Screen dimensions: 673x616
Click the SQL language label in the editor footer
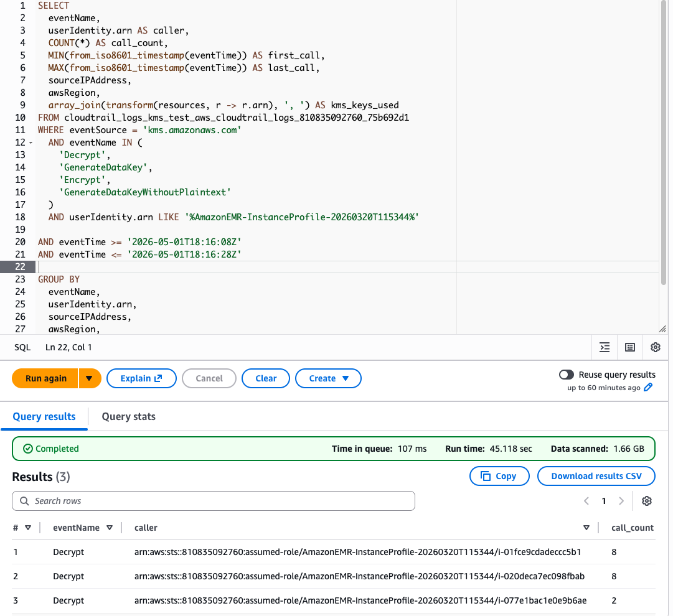click(x=22, y=347)
